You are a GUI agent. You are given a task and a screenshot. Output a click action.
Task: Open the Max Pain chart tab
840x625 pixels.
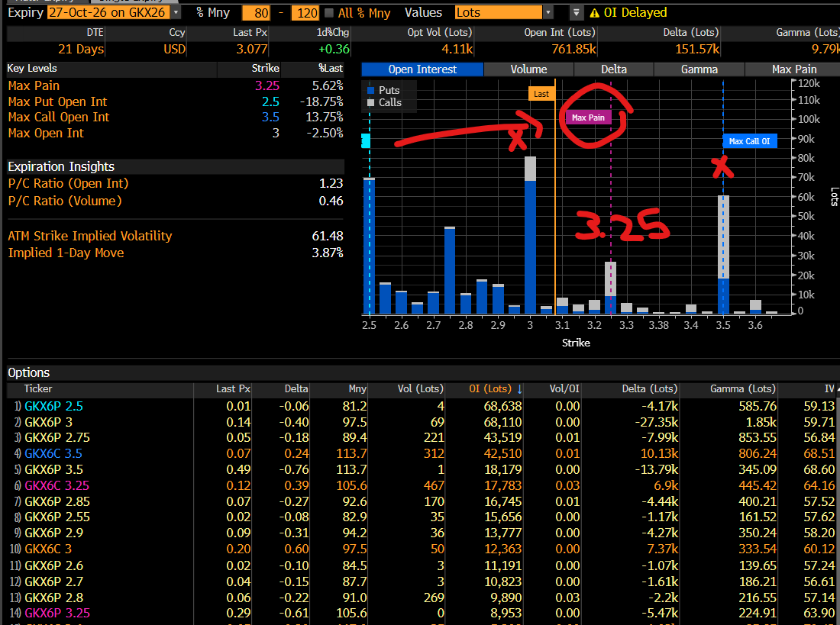(794, 69)
